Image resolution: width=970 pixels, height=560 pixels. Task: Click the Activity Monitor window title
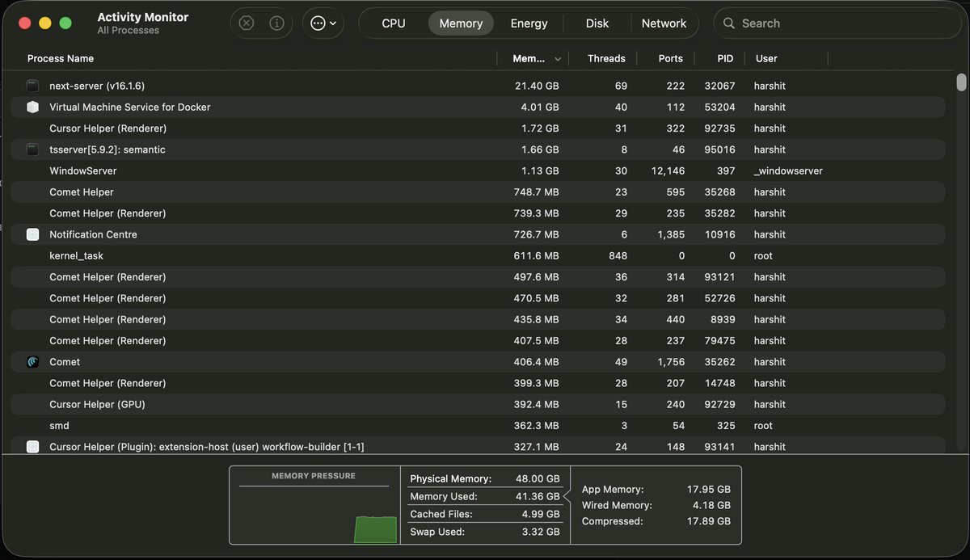click(142, 17)
